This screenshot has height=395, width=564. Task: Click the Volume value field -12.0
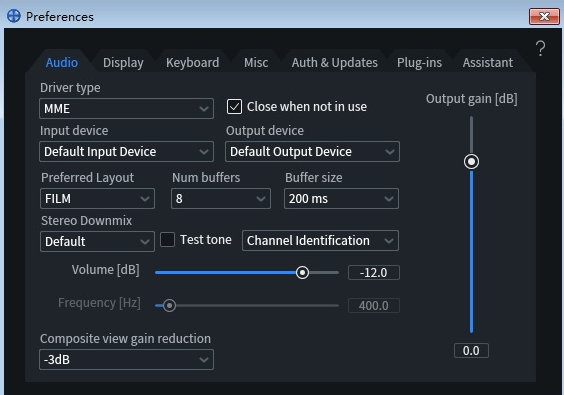[x=374, y=273]
